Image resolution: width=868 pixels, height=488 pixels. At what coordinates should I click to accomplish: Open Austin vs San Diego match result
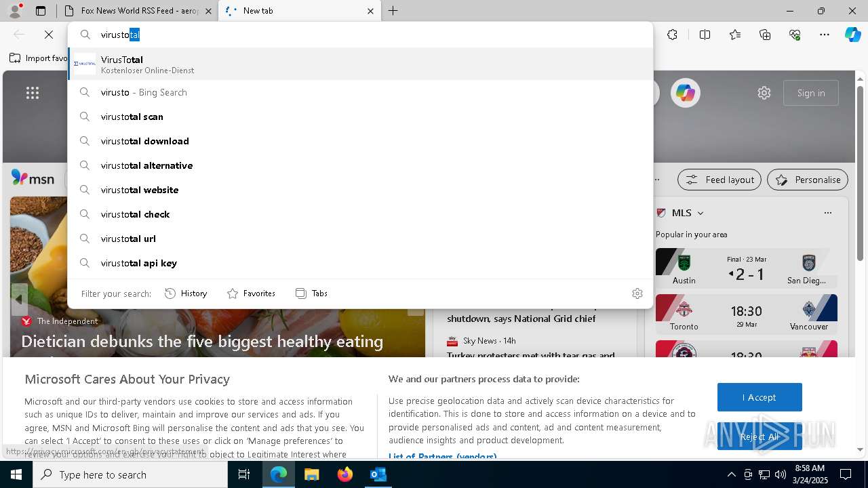pyautogui.click(x=747, y=268)
